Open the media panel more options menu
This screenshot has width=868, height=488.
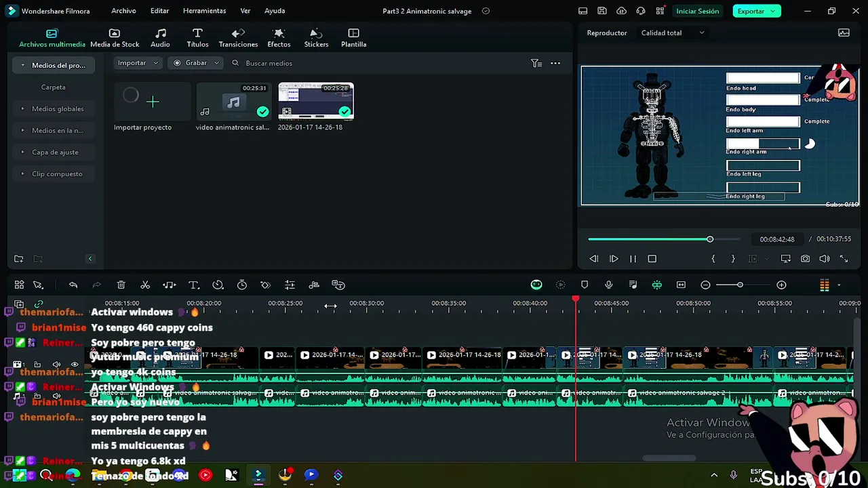click(x=555, y=63)
